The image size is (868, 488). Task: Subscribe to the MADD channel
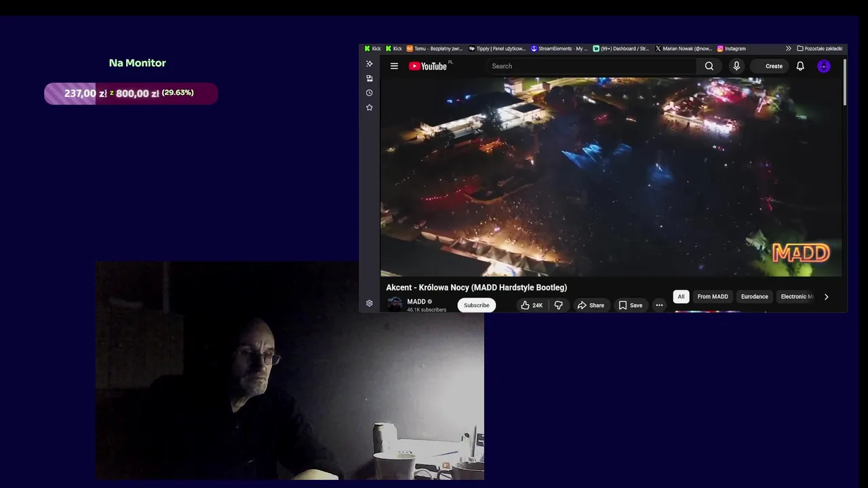click(x=476, y=305)
